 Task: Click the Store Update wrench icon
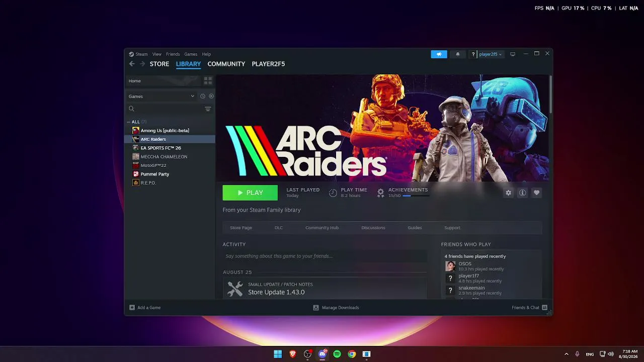[235, 289]
